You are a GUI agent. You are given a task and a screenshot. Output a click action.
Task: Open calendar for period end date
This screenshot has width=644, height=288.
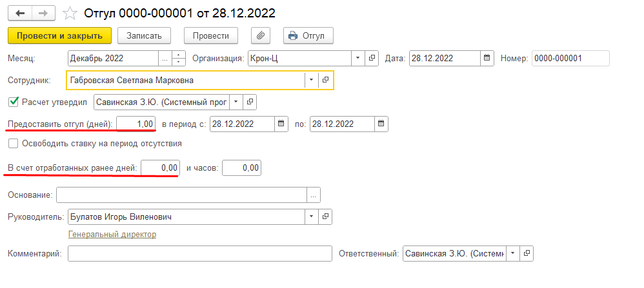pyautogui.click(x=381, y=123)
